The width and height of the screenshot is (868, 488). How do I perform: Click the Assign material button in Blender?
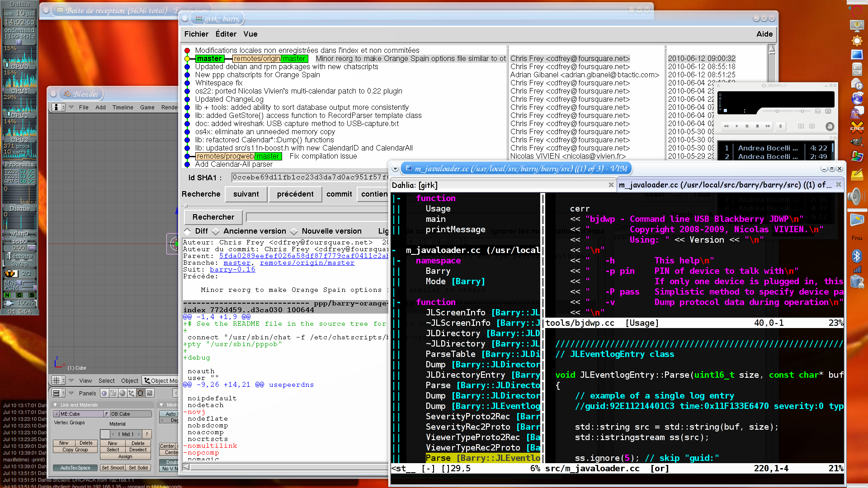pos(125,456)
